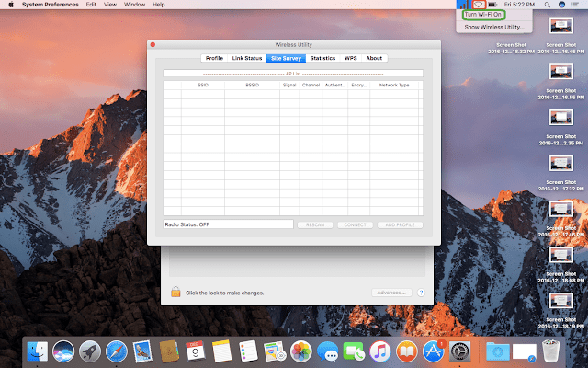The height and width of the screenshot is (368, 588).
Task: Switch to the Link Status tab
Action: 247,58
